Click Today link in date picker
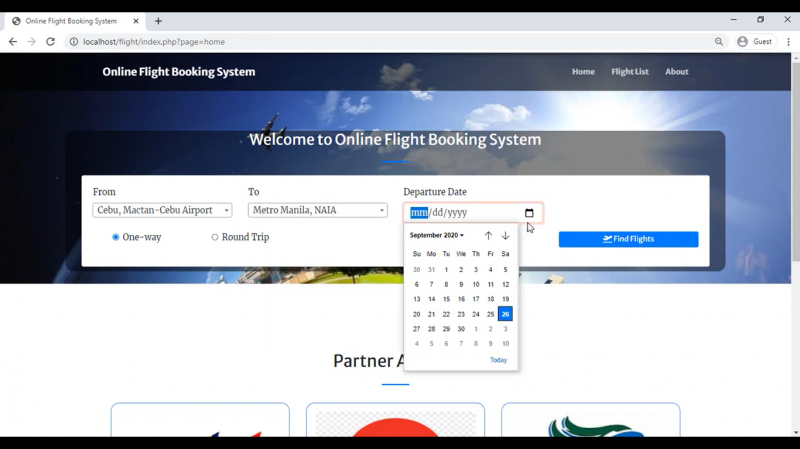The height and width of the screenshot is (449, 800). (x=498, y=360)
